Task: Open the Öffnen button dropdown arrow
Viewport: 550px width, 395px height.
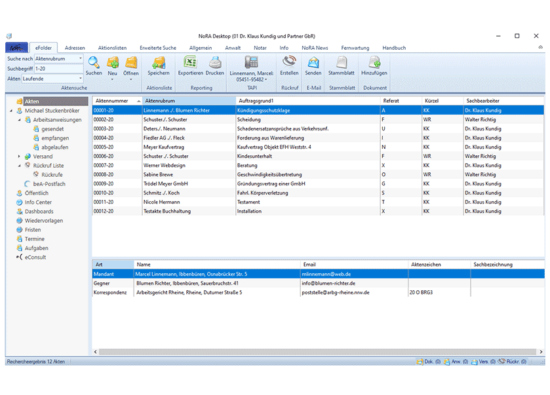Action: 131,80
